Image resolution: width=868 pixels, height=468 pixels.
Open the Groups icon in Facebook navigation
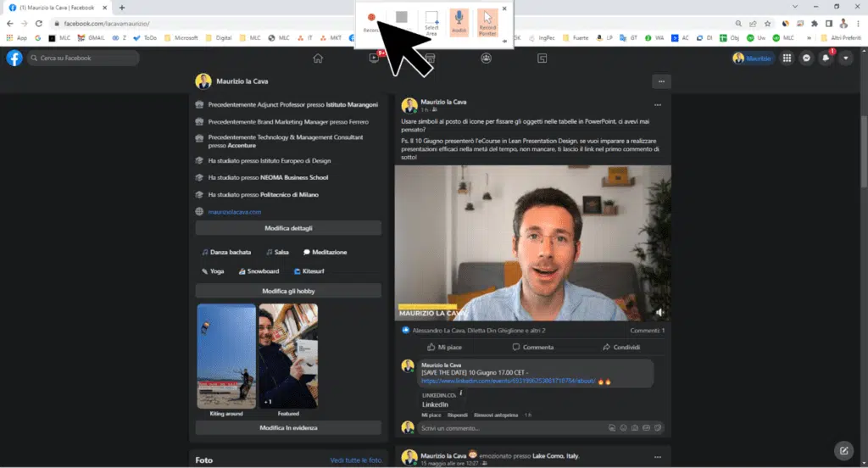(x=486, y=58)
